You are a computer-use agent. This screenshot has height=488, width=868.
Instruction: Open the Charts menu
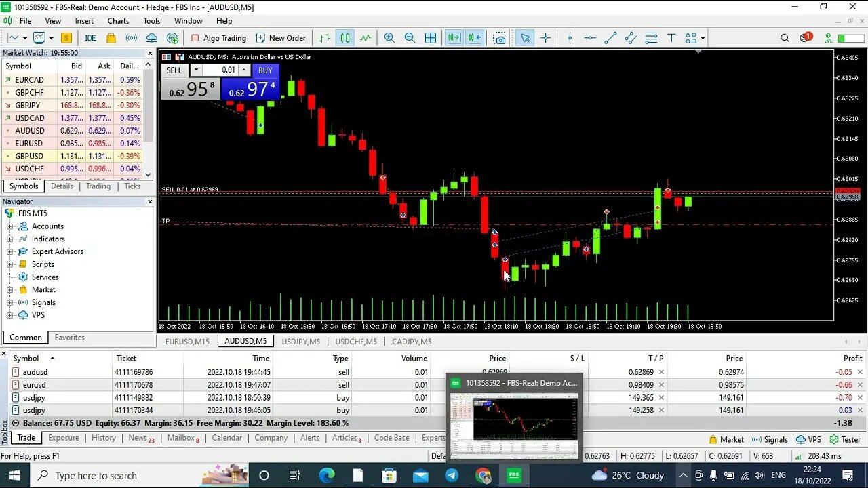point(118,21)
